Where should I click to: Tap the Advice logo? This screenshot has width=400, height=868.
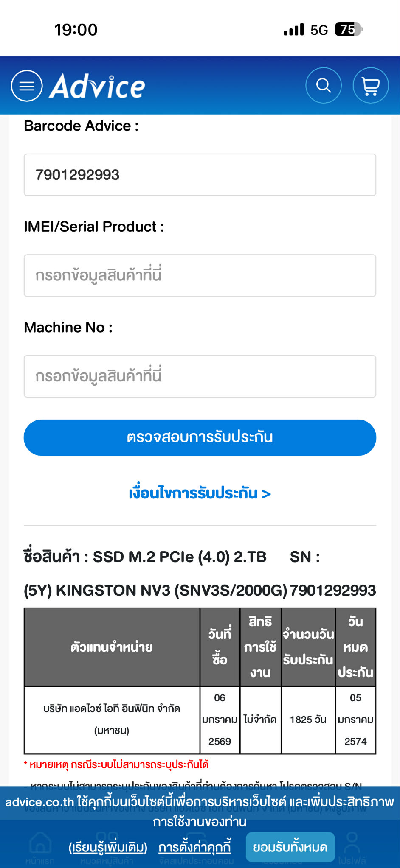pyautogui.click(x=97, y=86)
